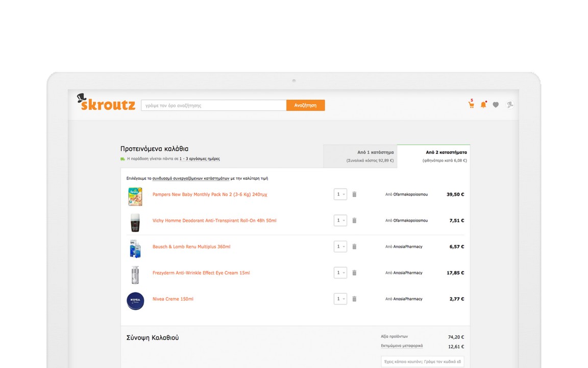
Task: Click the search term input field
Action: pos(214,105)
